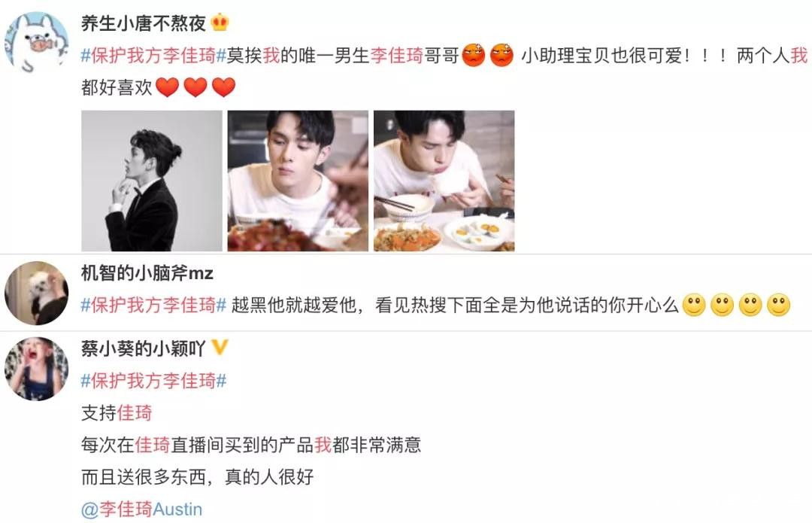
Task: Open the avatar of 蔡小葵的小颖吖
Action: click(x=36, y=369)
